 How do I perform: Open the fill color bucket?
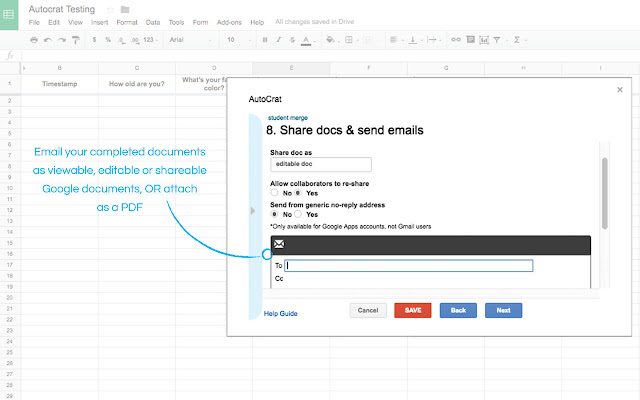[x=330, y=40]
